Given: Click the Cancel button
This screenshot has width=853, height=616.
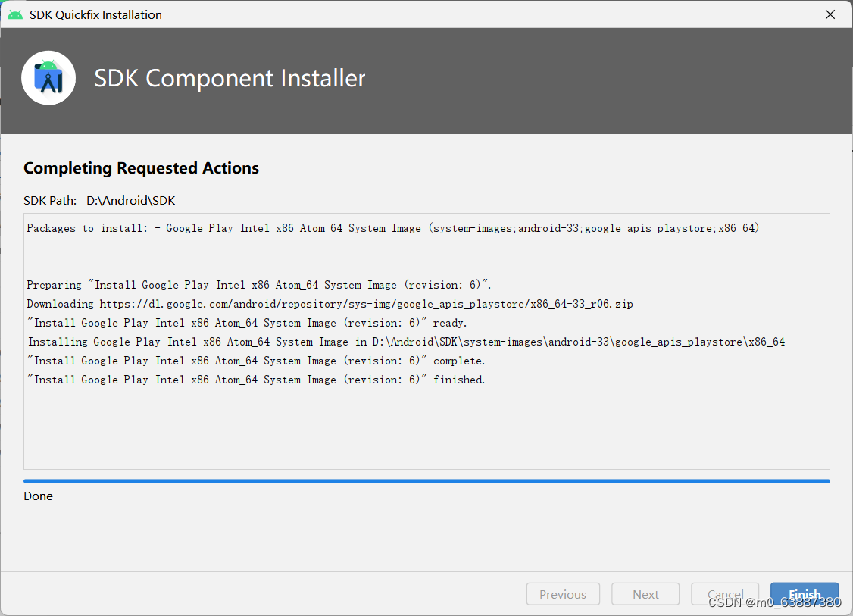Looking at the screenshot, I should coord(725,594).
